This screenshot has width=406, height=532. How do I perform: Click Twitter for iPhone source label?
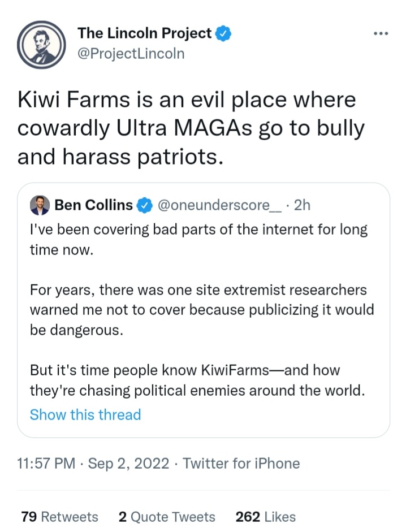[241, 464]
